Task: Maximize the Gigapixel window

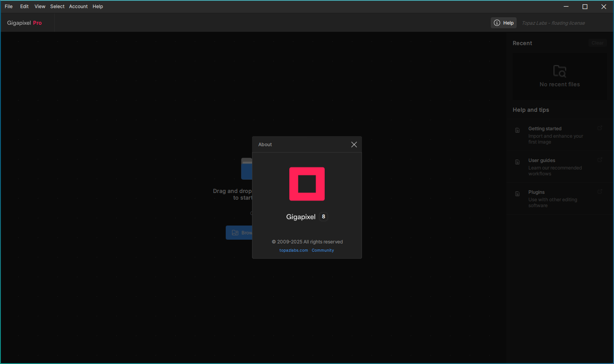Action: [x=585, y=6]
